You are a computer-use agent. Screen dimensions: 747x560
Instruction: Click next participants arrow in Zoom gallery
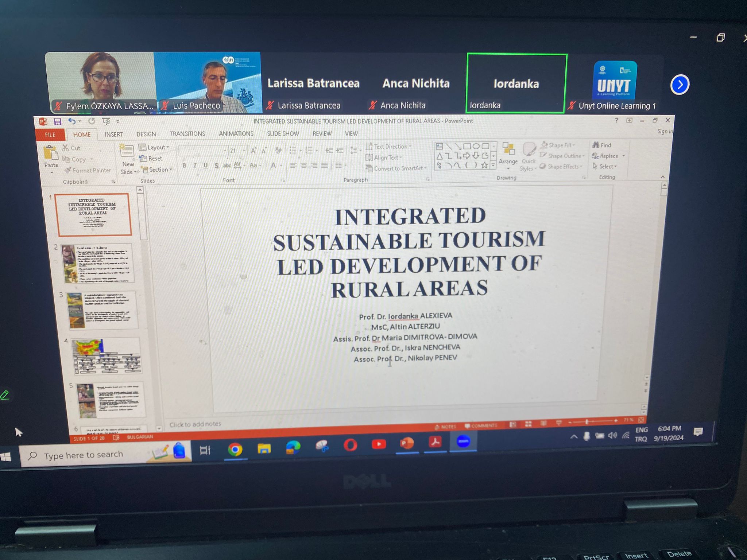680,85
